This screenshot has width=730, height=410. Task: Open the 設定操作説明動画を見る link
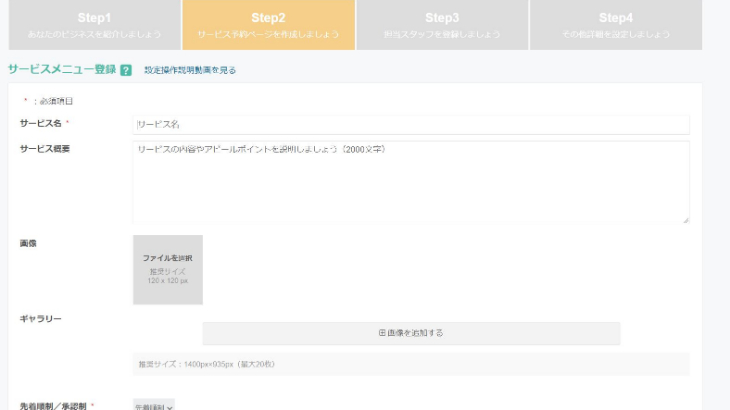pyautogui.click(x=190, y=71)
